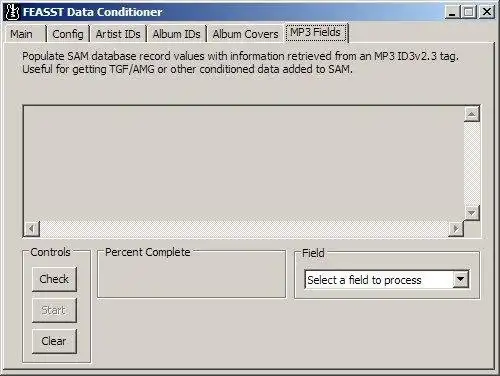Go to the Album IDs tab
The image size is (500, 376).
click(x=176, y=34)
